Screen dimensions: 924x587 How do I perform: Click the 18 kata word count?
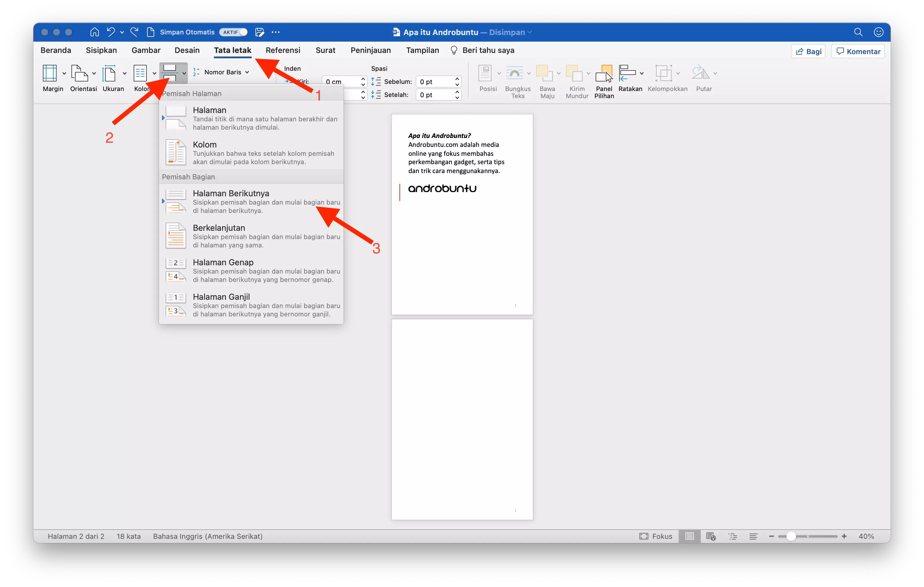click(129, 536)
